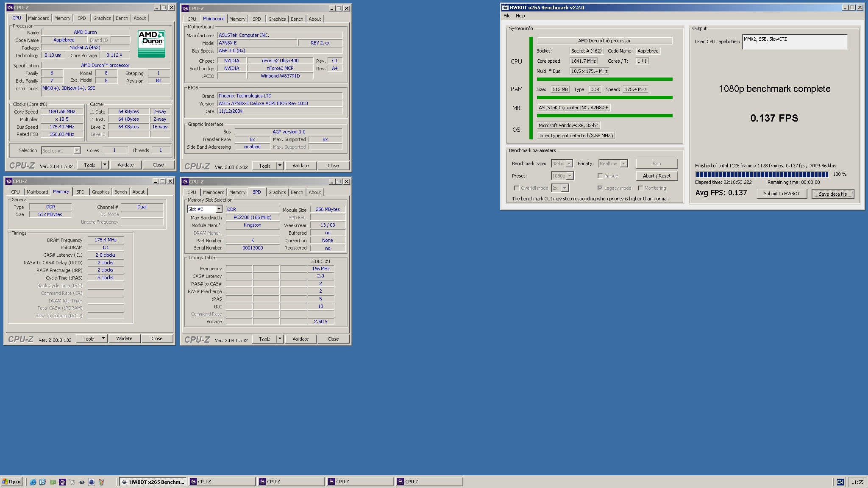Click the Core Speed 1841.68 MHz field
This screenshot has width=868, height=488.
(62, 111)
